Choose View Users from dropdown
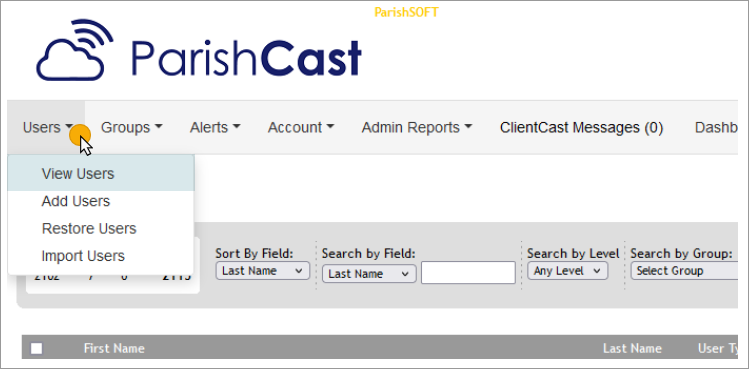The image size is (749, 369). click(x=101, y=174)
